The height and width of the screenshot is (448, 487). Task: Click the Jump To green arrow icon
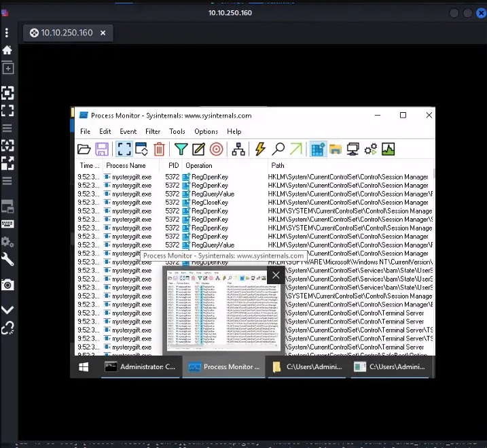click(x=295, y=149)
